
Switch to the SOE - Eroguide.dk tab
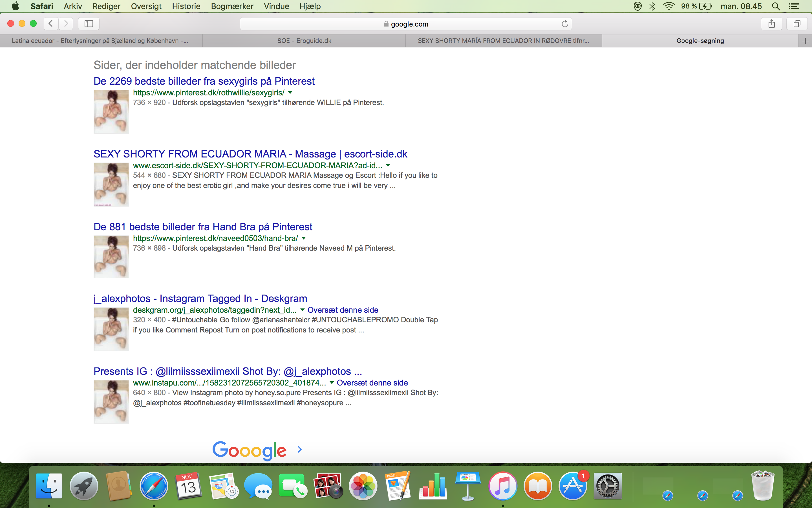[x=304, y=41]
